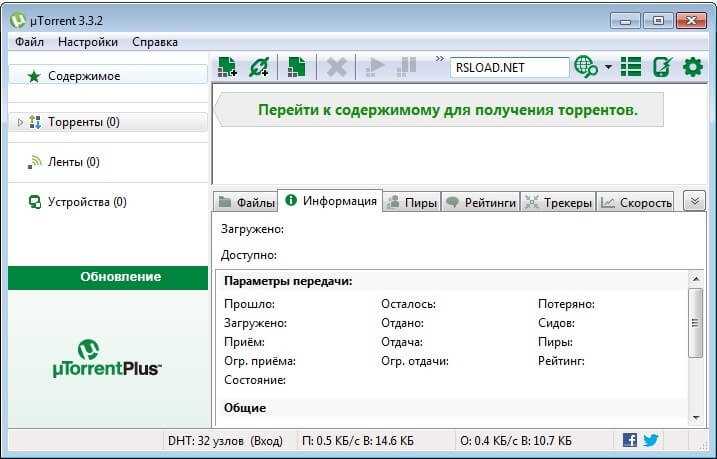Click the list view category icon
This screenshot has width=717, height=459.
pos(631,67)
